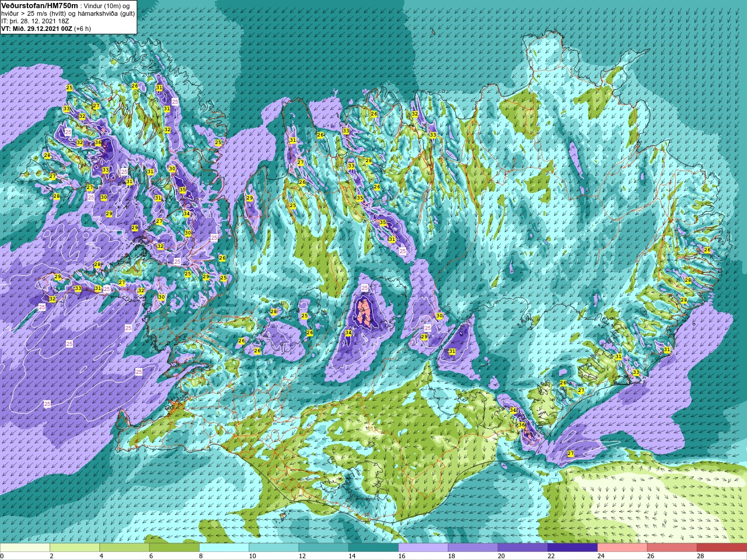Click the legend tick label '12'
Image resolution: width=747 pixels, height=560 pixels.
(x=302, y=556)
